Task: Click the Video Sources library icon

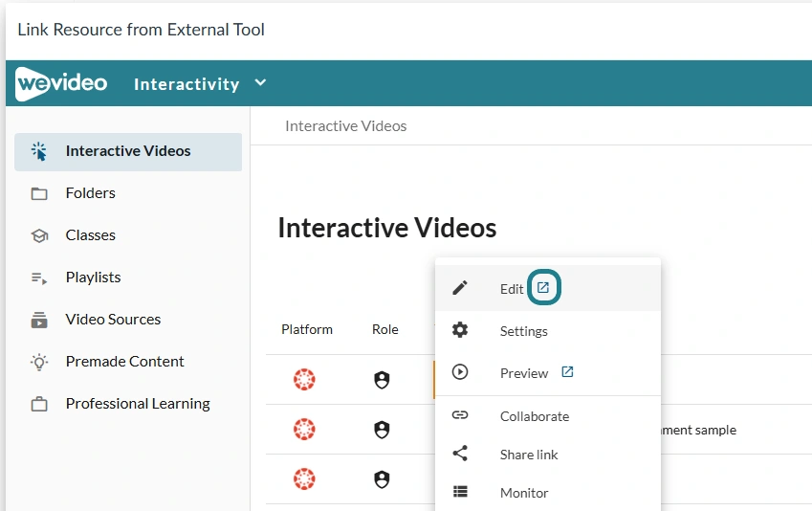Action: coord(39,320)
